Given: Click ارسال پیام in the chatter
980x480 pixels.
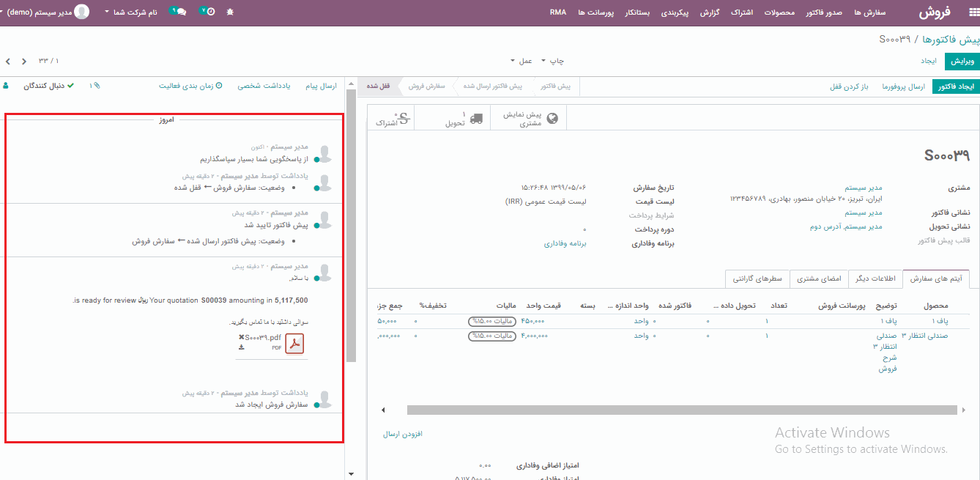Looking at the screenshot, I should click(x=321, y=86).
